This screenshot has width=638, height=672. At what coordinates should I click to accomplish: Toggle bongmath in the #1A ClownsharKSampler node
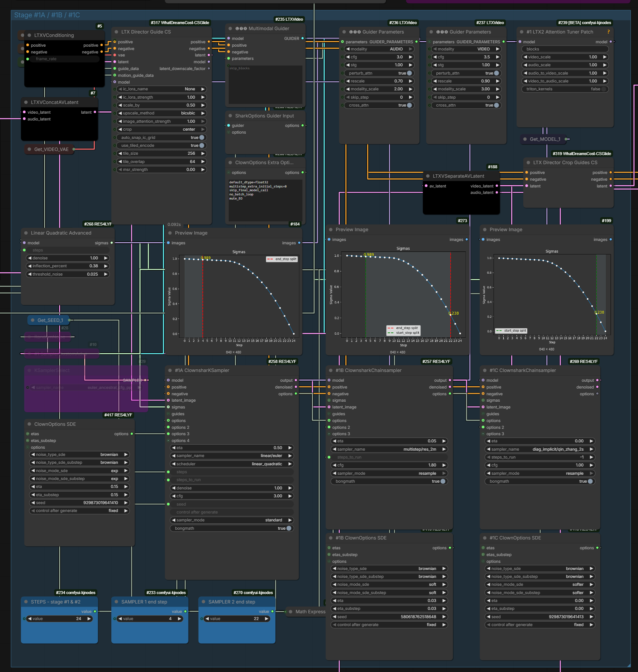pyautogui.click(x=232, y=529)
